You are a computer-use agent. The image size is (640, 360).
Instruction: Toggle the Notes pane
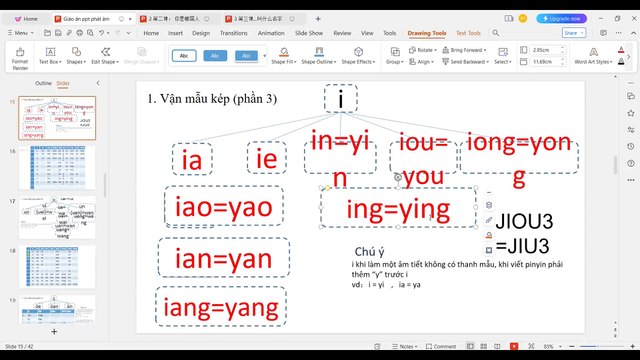click(x=404, y=346)
